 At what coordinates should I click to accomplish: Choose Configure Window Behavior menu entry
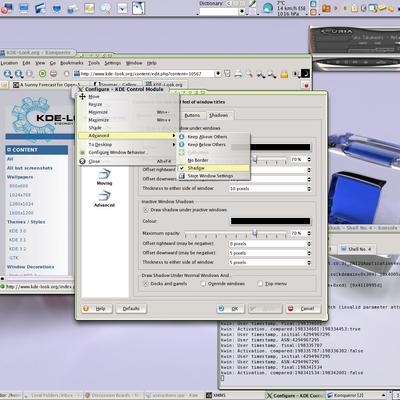tap(128, 152)
